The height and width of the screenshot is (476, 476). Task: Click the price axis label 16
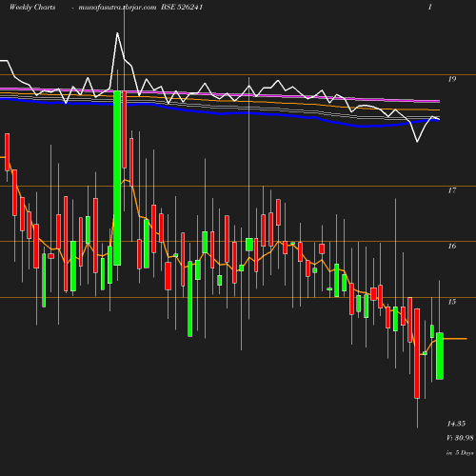pyautogui.click(x=452, y=246)
